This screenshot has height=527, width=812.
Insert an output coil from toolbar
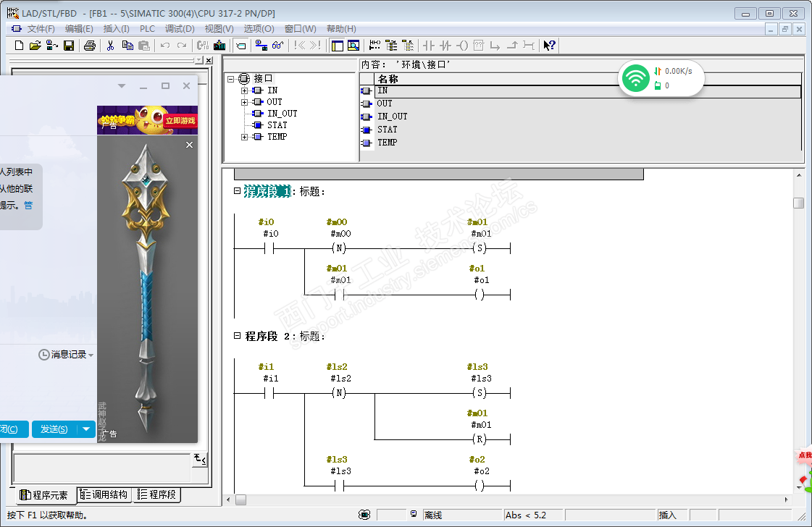point(462,46)
